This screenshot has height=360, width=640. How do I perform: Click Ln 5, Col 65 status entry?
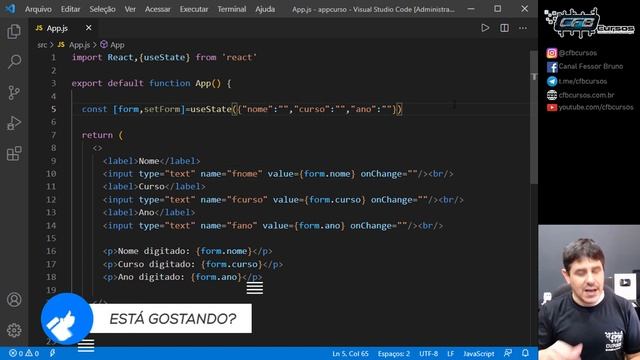tap(350, 354)
